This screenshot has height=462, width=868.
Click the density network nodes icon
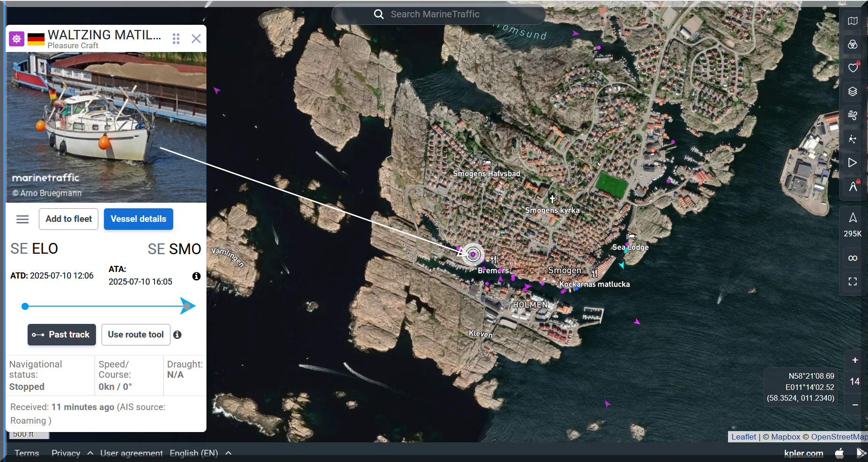click(x=853, y=139)
